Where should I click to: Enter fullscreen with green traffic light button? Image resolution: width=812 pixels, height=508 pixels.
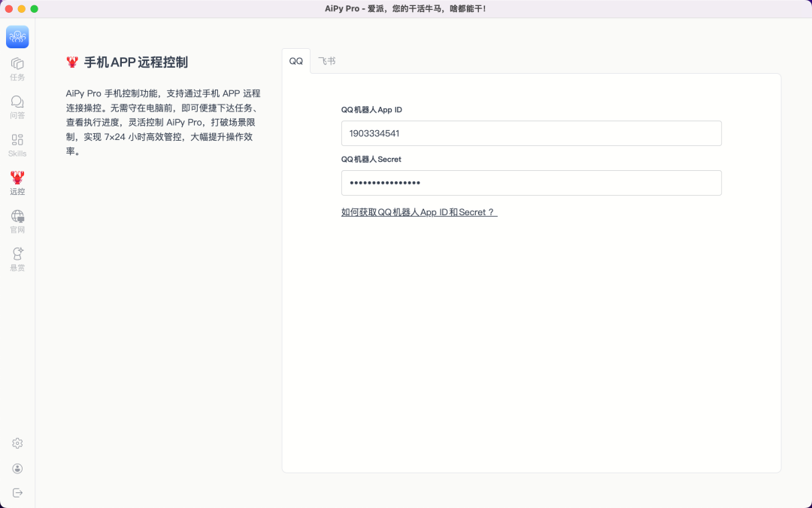point(33,8)
